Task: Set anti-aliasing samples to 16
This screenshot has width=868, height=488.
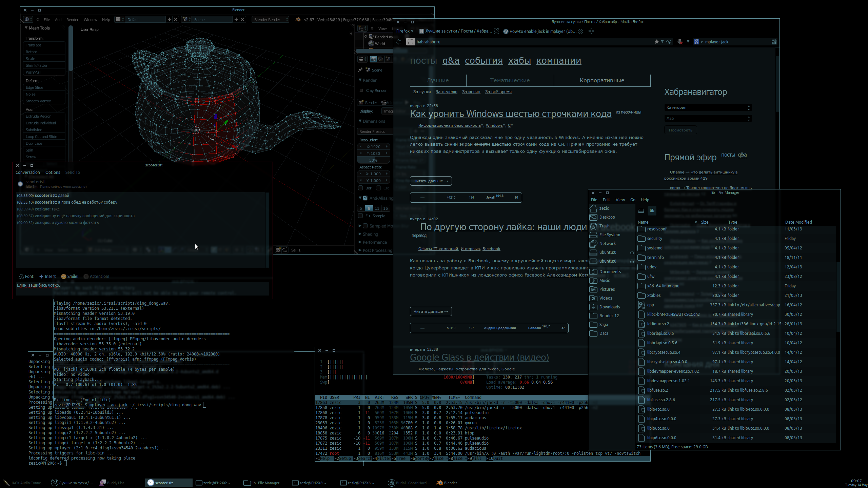Action: (385, 208)
